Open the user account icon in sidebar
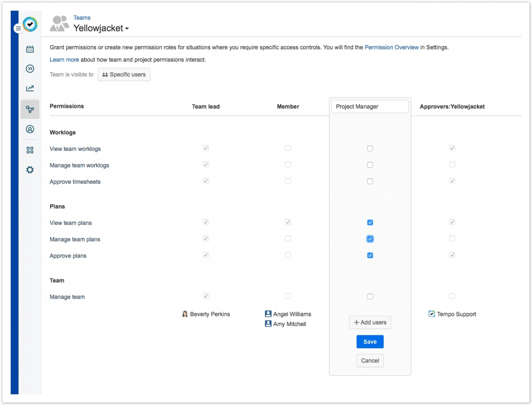532x405 pixels. click(30, 130)
